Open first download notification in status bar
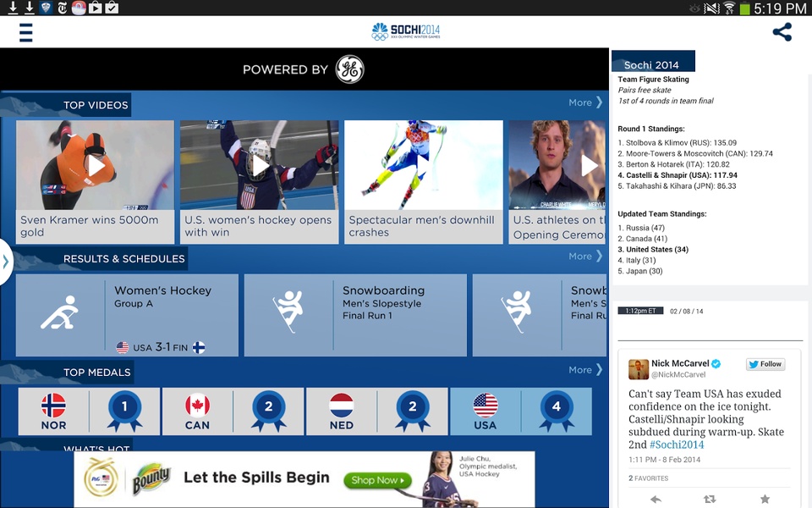 13,8
